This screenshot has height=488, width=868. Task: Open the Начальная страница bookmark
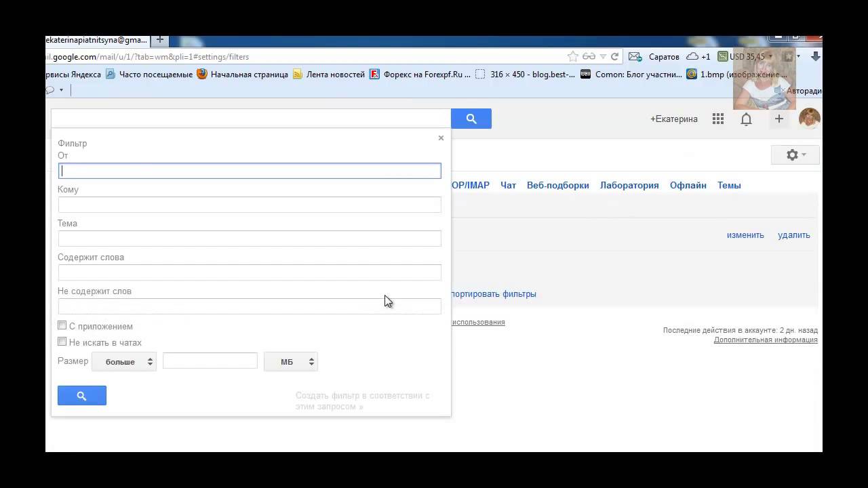(x=243, y=75)
